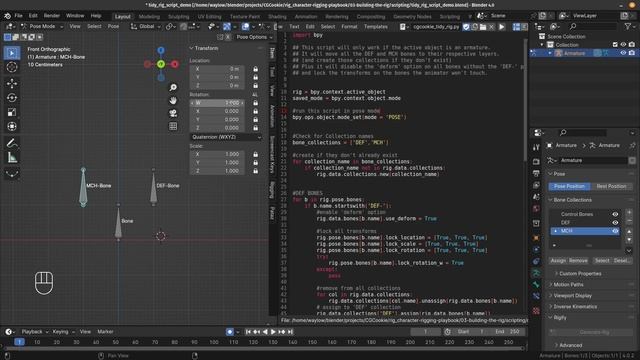Viewport: 640px width, 360px height.
Task: Open the Pose Options dropdown
Action: tap(255, 37)
